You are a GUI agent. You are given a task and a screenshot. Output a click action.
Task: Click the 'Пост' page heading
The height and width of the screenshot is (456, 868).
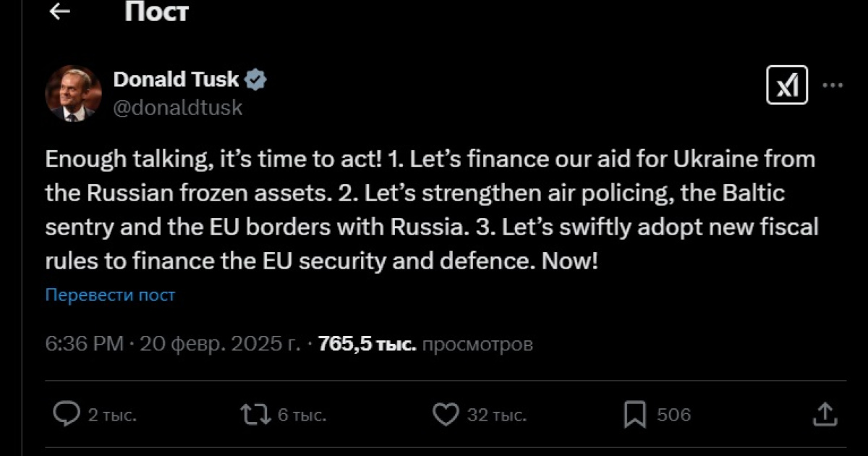[156, 12]
